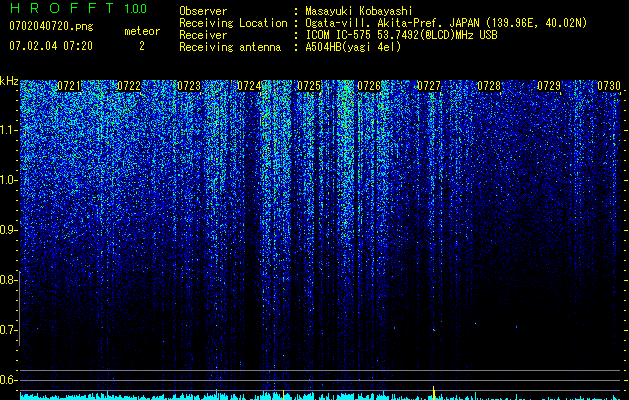
Task: Select the antenna text A504HB(yagi 4el)
Action: click(x=353, y=47)
